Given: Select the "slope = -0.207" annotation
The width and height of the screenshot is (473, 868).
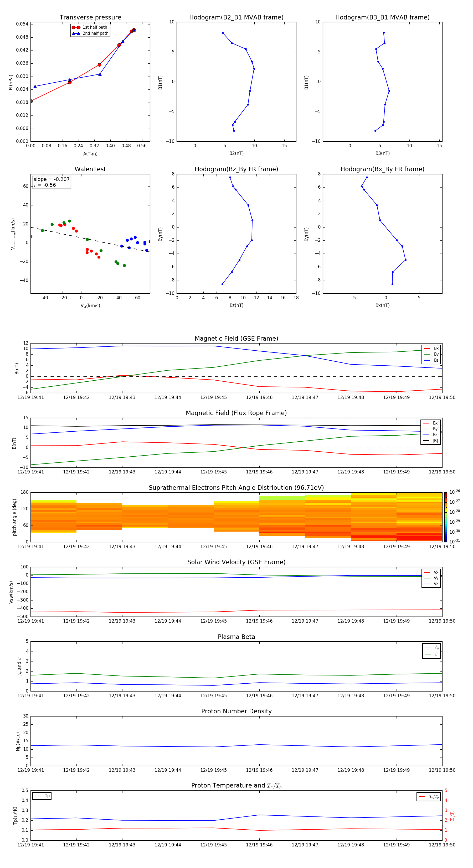Looking at the screenshot, I should pyautogui.click(x=52, y=179).
